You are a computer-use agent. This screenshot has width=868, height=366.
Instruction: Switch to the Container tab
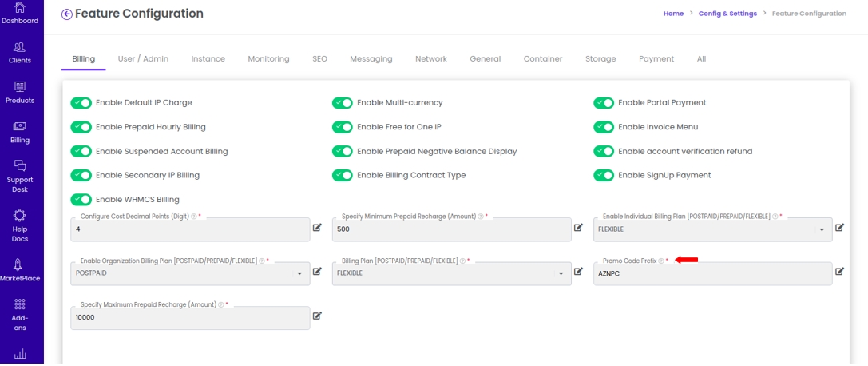click(543, 58)
